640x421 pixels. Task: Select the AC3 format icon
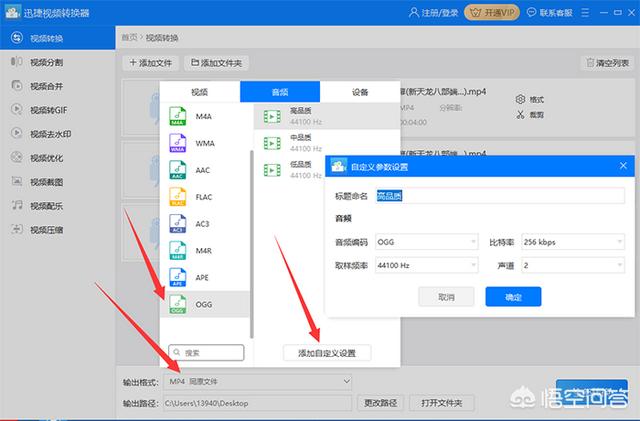coord(178,224)
